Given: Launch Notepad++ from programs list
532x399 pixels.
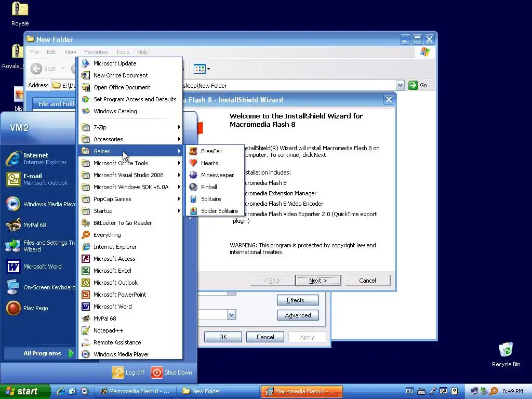Looking at the screenshot, I should pyautogui.click(x=130, y=330).
